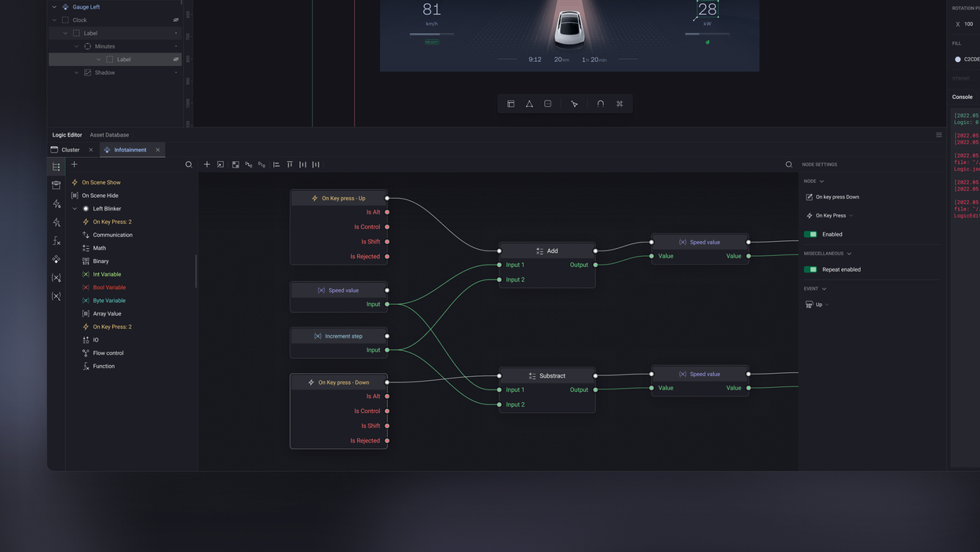Show the hidden Clock layer
Screen dimensions: 980x552
coord(176,20)
